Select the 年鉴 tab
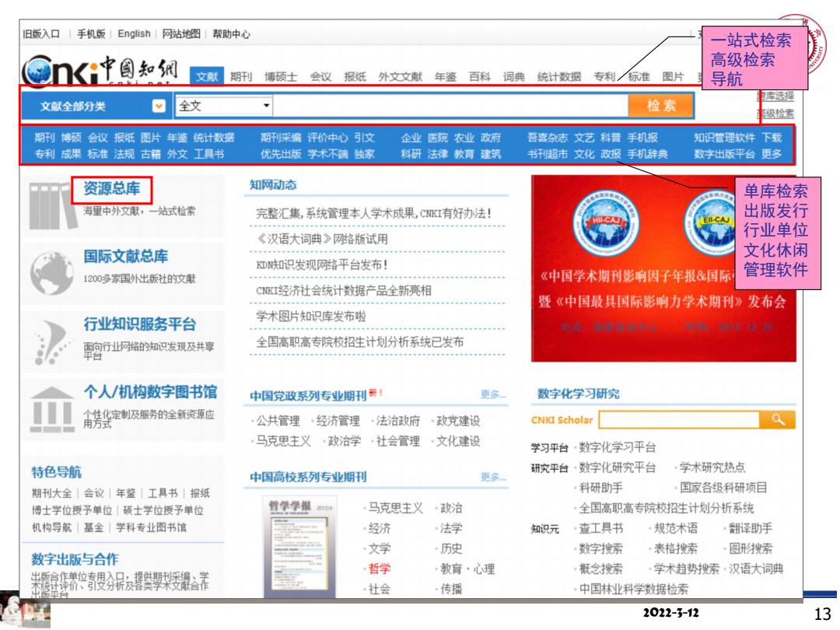This screenshot has width=840, height=630. pyautogui.click(x=445, y=76)
